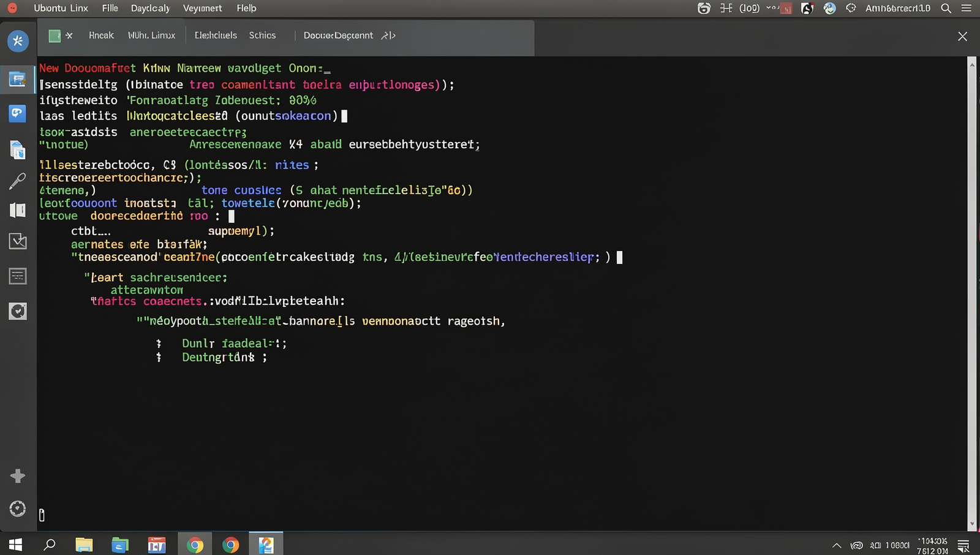Click the text 'supʋemyl);' in terminal
Viewport: 980px width, 555px height.
pos(241,231)
